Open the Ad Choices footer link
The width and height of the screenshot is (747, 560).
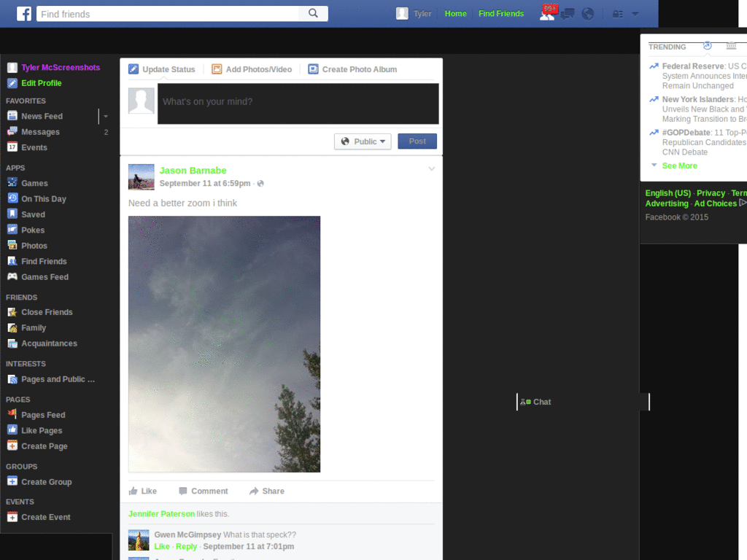point(716,203)
